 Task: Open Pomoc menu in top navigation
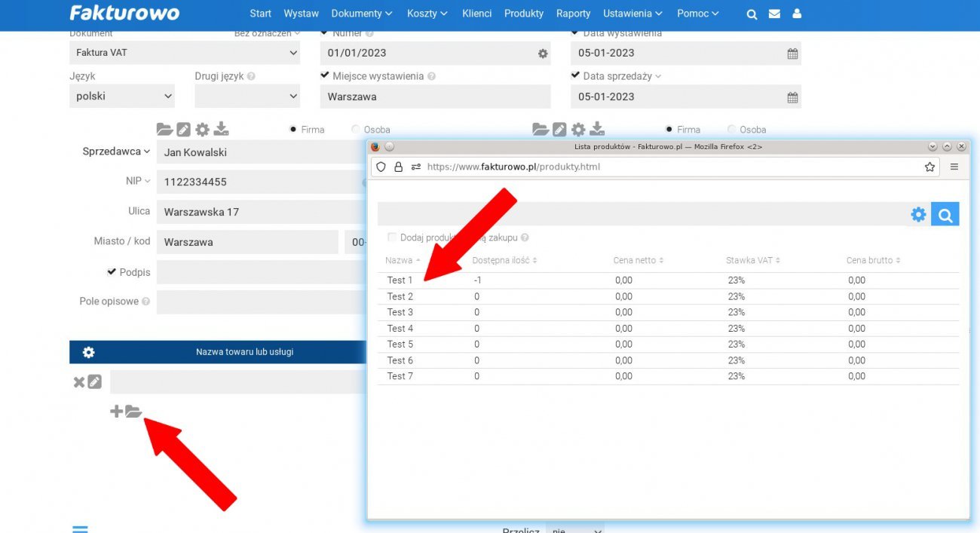click(x=698, y=14)
